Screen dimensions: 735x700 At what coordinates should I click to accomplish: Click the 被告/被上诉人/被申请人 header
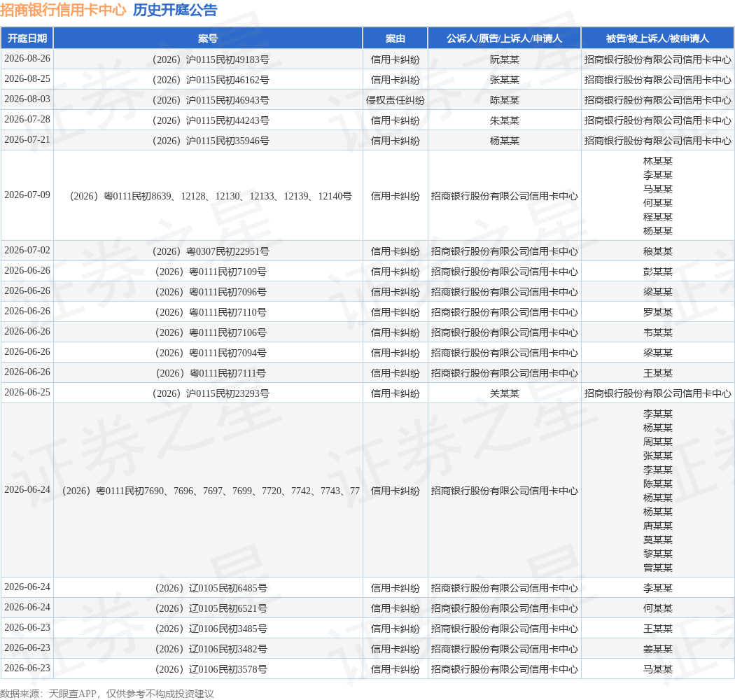pyautogui.click(x=657, y=38)
